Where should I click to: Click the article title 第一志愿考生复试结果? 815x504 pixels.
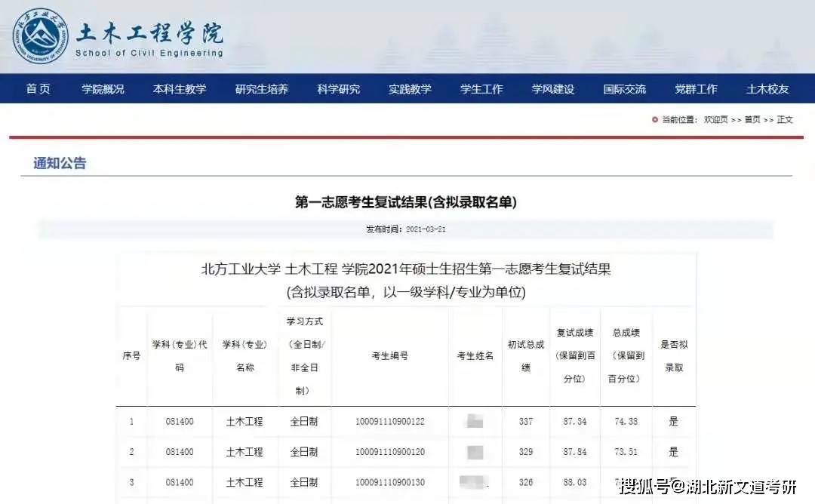click(x=406, y=202)
